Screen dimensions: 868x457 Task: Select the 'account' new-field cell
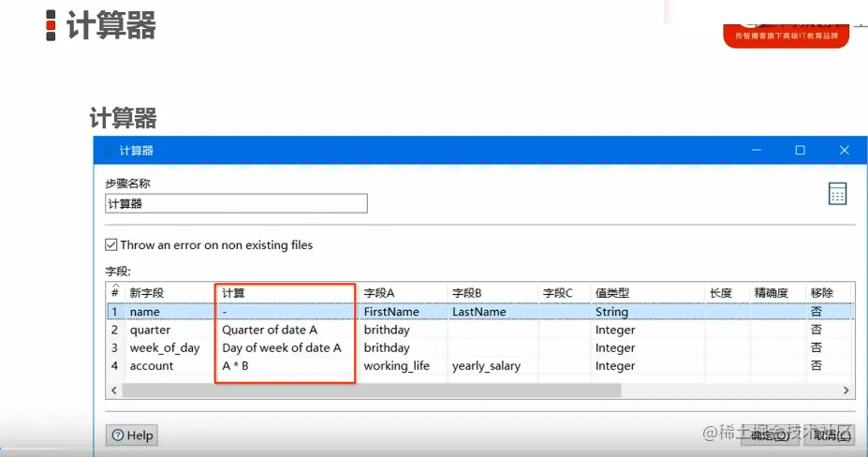point(152,366)
